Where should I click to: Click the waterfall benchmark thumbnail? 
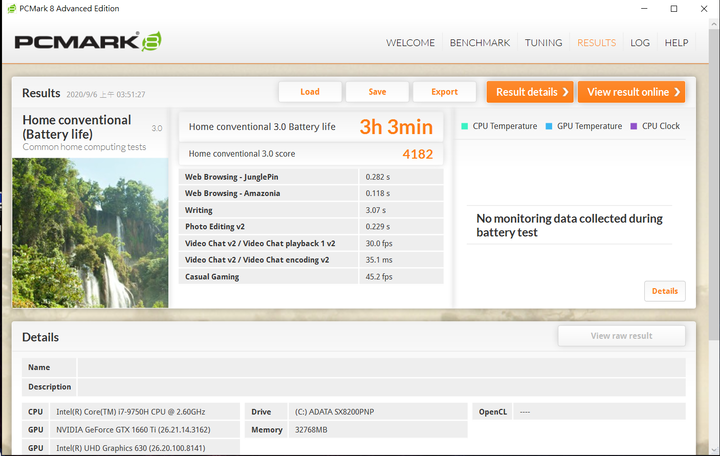(90, 233)
